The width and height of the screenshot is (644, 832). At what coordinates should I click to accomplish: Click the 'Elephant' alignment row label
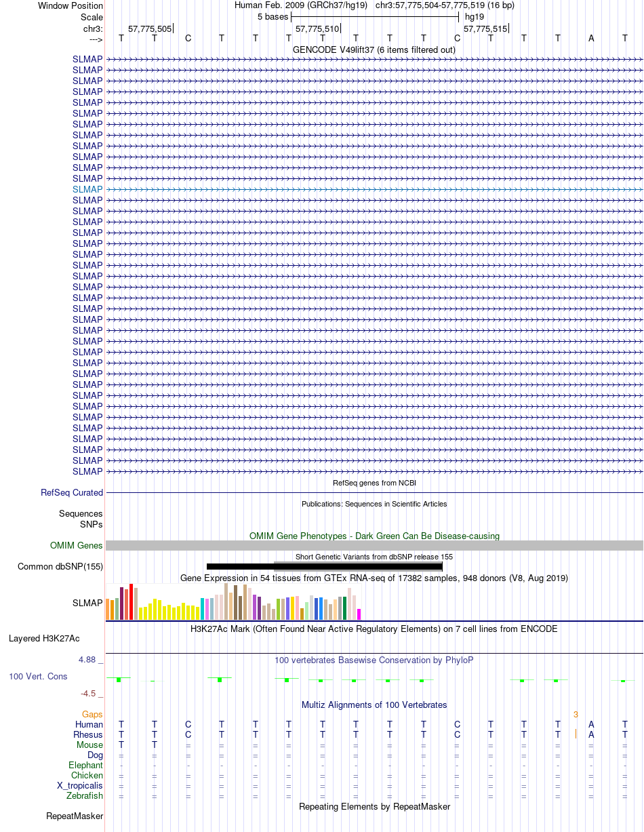click(86, 765)
